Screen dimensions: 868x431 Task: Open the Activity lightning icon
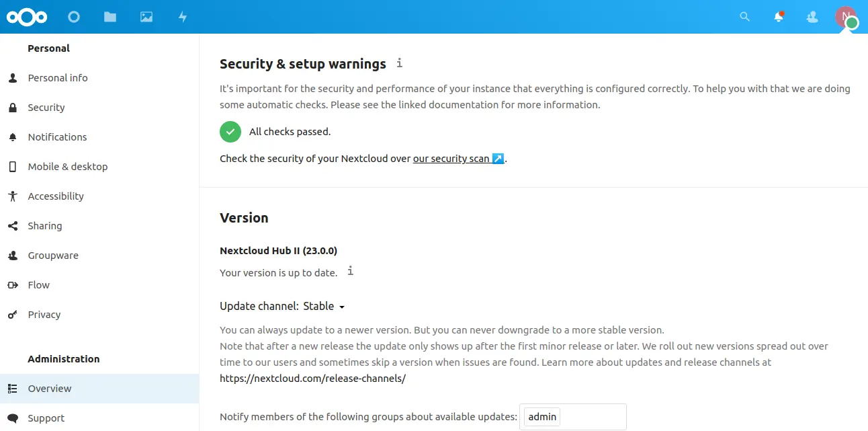[x=183, y=17]
